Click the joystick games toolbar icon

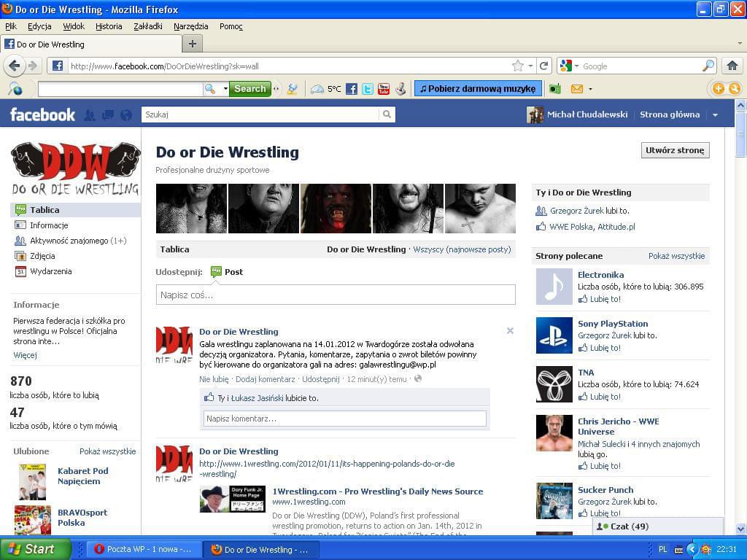pos(400,89)
